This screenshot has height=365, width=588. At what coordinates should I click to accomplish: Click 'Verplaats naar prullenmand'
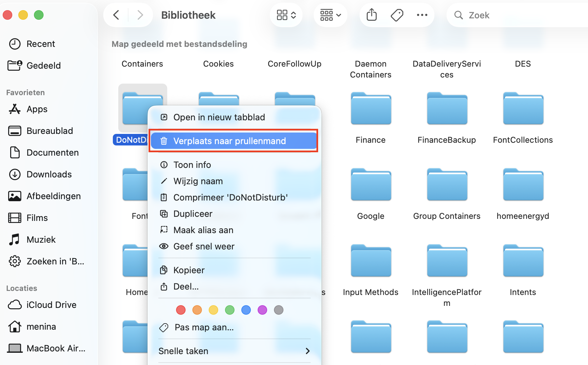(230, 141)
